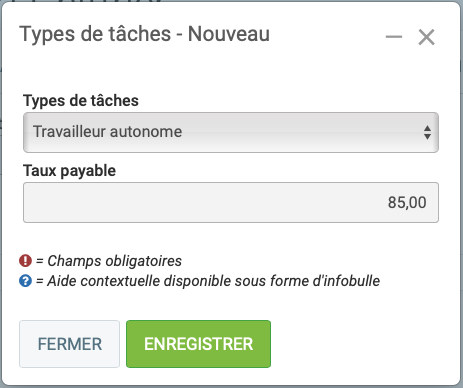The image size is (463, 388).
Task: Click into the Taux payable field
Action: 231,202
